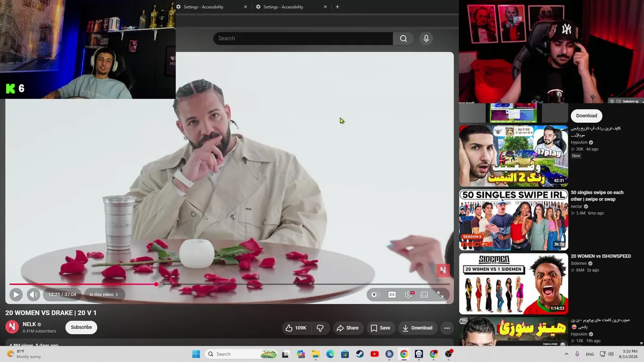
Task: Open "50 singles swipe on each other" title
Action: coord(597,196)
